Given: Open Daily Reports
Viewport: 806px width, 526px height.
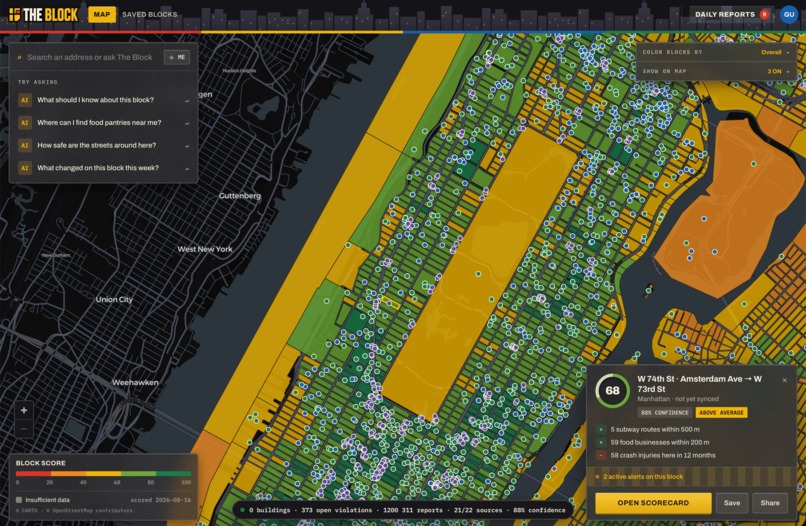Looking at the screenshot, I should coord(725,14).
